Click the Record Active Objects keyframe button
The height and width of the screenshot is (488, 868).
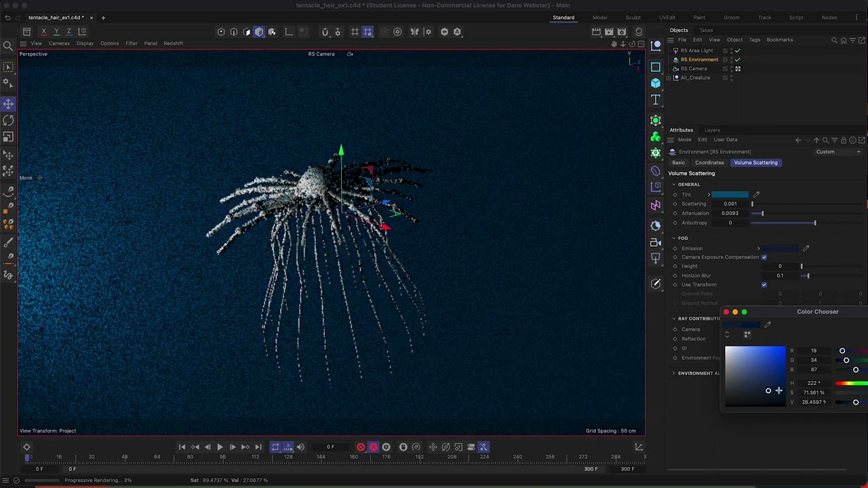coord(361,447)
